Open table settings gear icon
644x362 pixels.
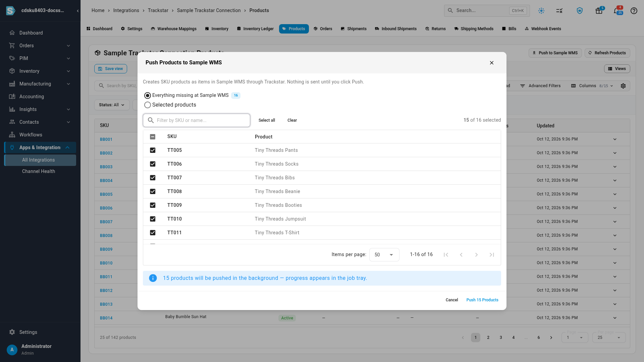[623, 86]
